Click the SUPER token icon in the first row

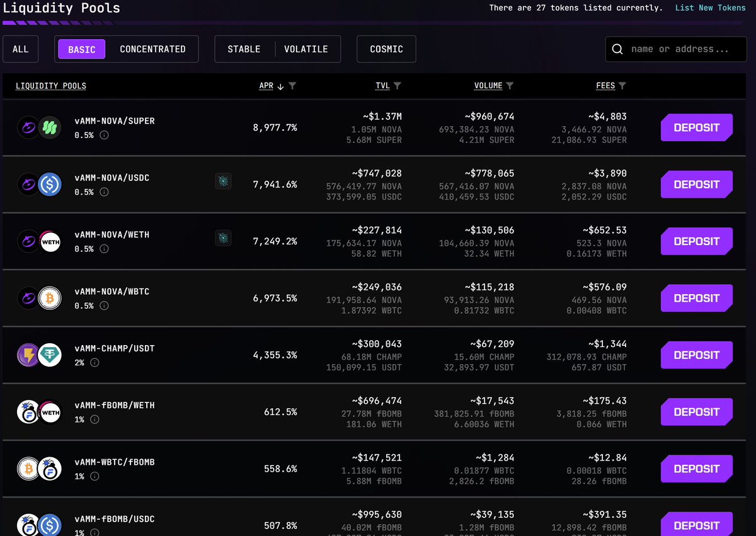point(50,128)
